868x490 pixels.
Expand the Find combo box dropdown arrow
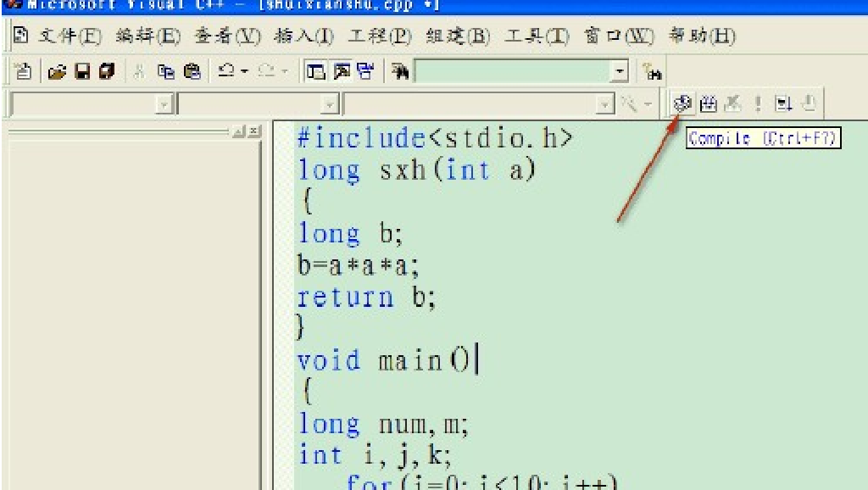click(620, 71)
